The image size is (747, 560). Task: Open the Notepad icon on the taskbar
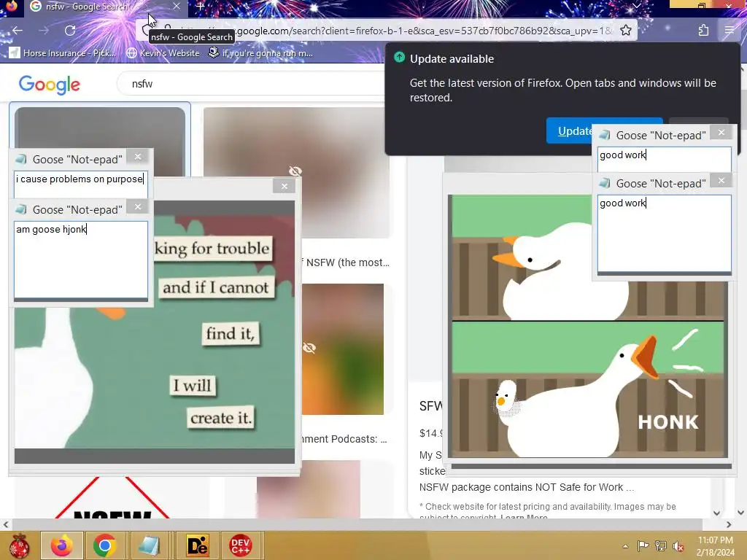click(149, 545)
